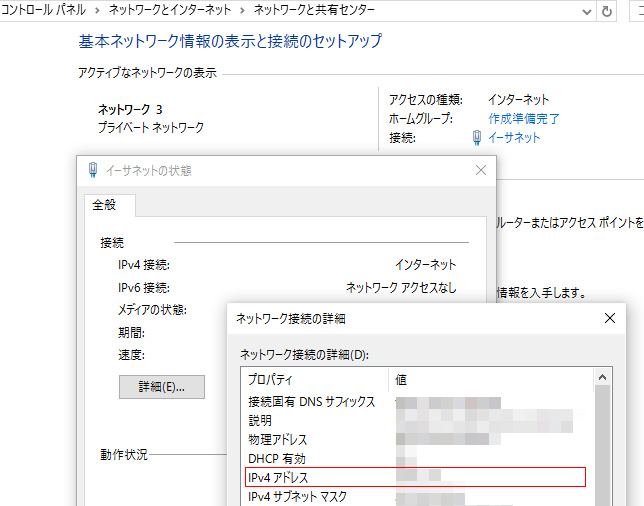
Task: Click the icon in イーサネットの状態 title bar
Action: [x=93, y=170]
